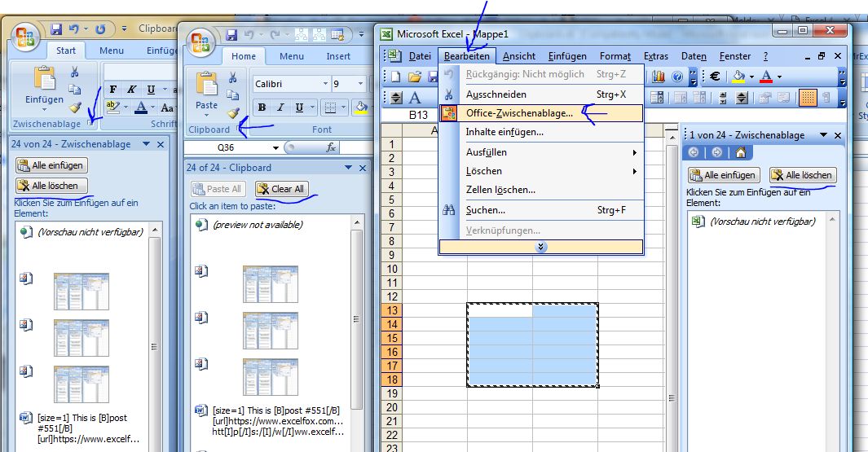Click the Office button in the Home window
The height and width of the screenshot is (452, 868).
coord(200,42)
